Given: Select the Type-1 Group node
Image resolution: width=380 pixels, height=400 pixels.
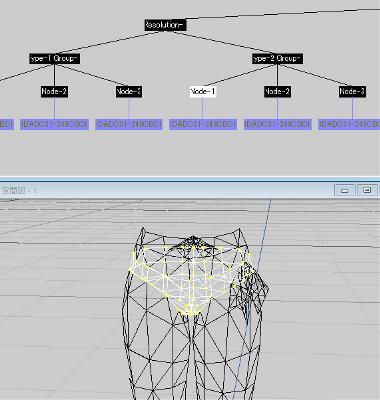Looking at the screenshot, I should tap(55, 59).
